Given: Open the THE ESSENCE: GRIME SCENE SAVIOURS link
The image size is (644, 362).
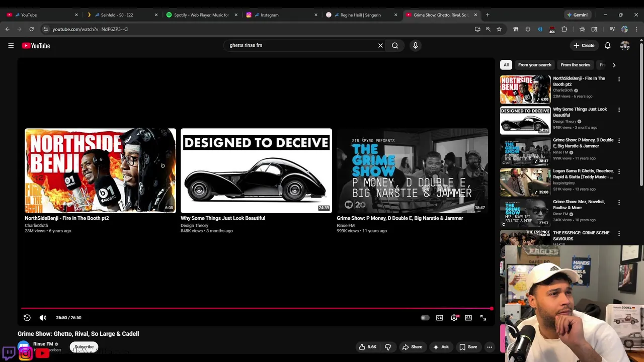Looking at the screenshot, I should (x=581, y=236).
